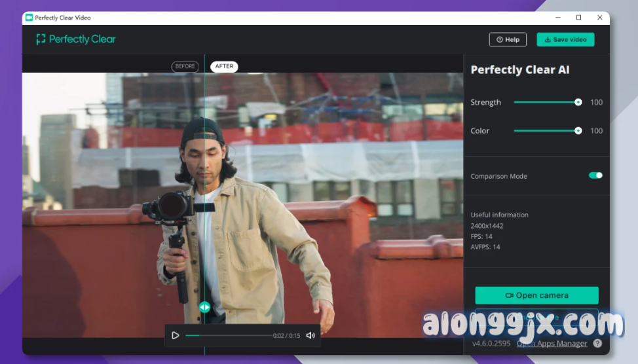This screenshot has width=638, height=364.
Task: Close the Perfectly Clear Video window
Action: tap(599, 18)
